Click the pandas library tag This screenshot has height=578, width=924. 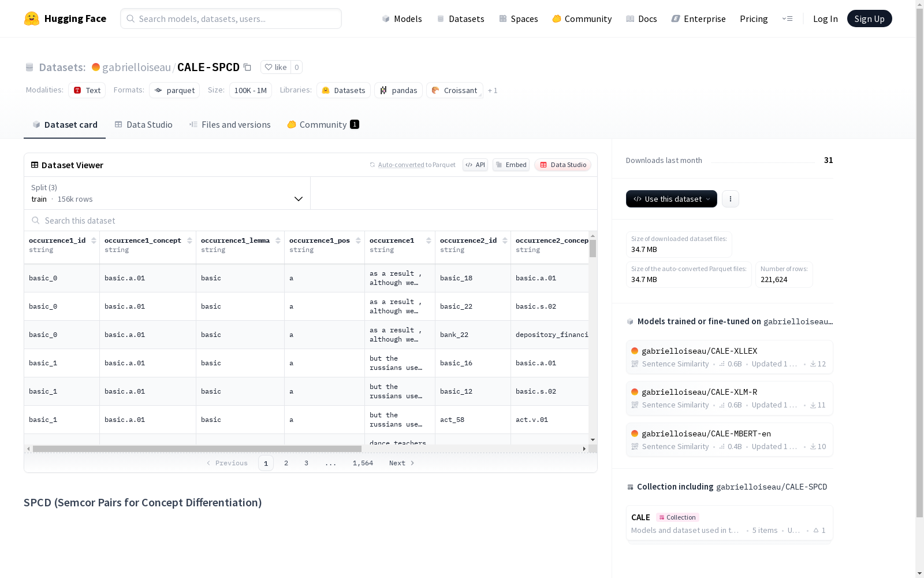[398, 90]
